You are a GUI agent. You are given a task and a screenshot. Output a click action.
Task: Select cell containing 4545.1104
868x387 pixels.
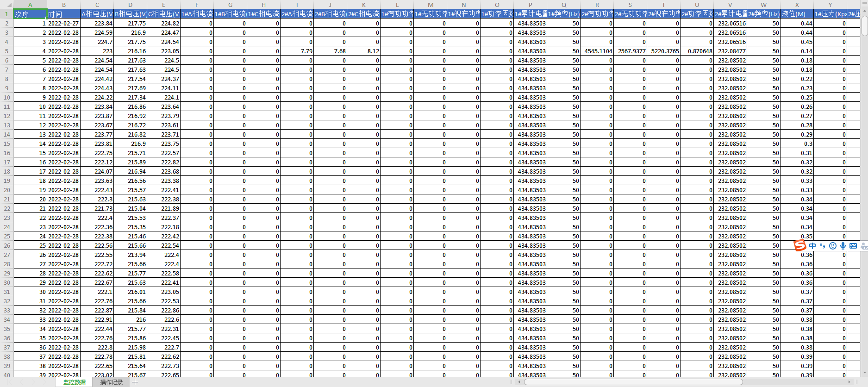597,51
